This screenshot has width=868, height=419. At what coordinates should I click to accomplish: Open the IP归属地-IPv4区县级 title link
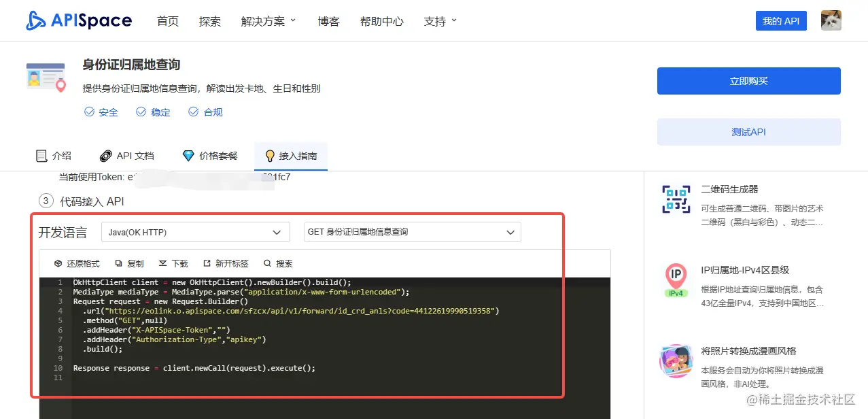point(745,270)
